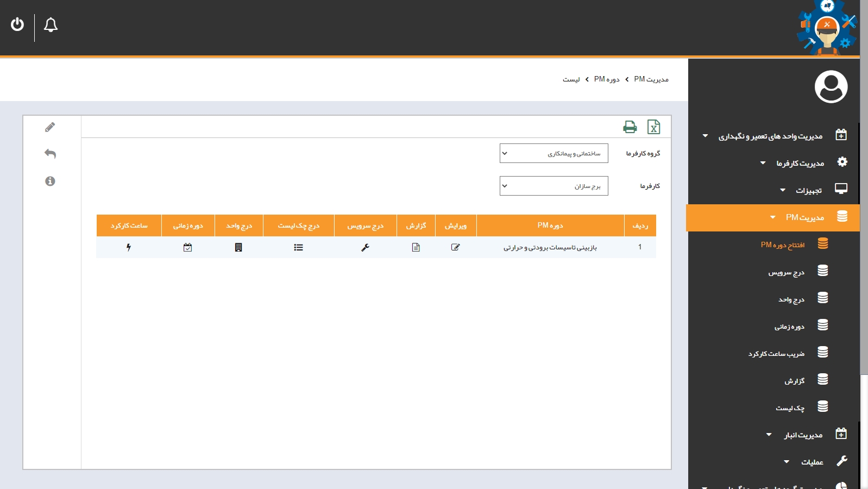Click the power logout icon

pos(17,24)
